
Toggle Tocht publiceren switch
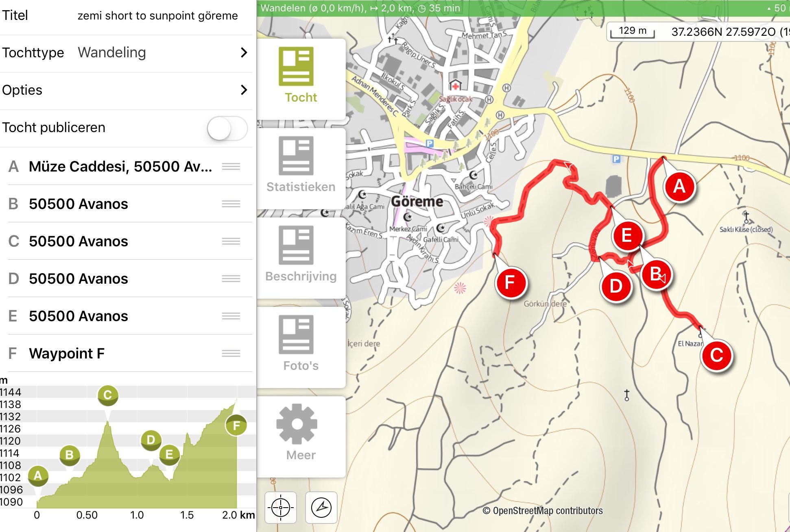(x=227, y=128)
